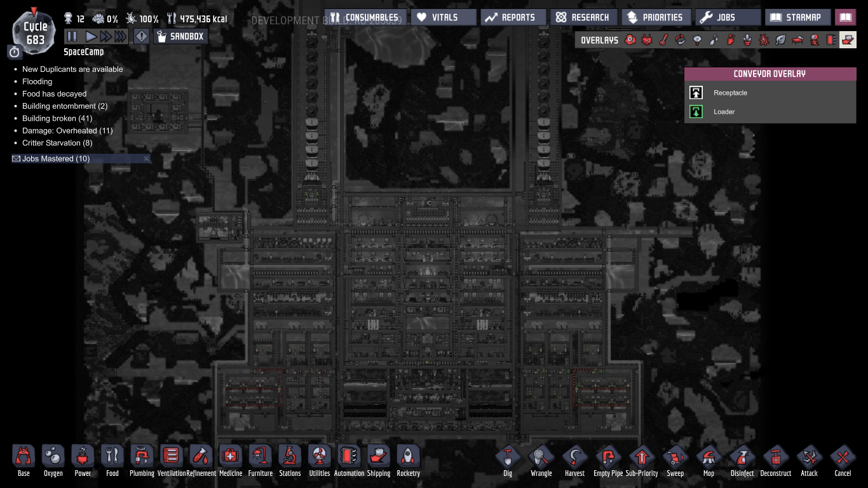Open the Starmap screen
The image size is (868, 488).
pyautogui.click(x=798, y=18)
